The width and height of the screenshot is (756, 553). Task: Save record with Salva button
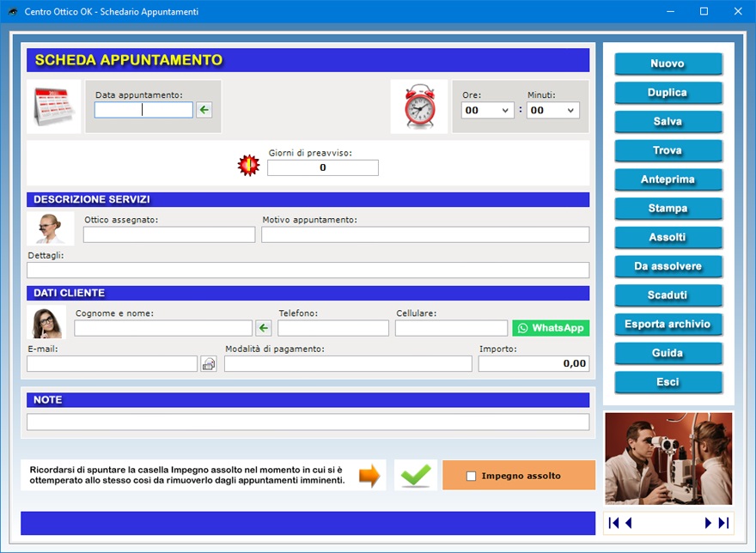(668, 121)
